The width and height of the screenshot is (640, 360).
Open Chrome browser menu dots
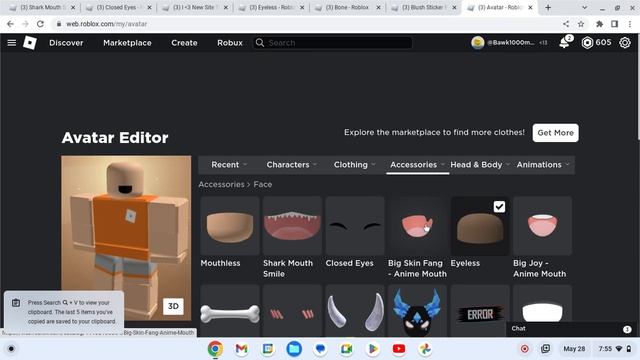pyautogui.click(x=630, y=24)
